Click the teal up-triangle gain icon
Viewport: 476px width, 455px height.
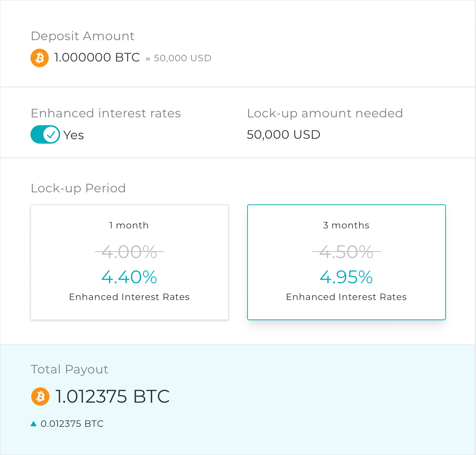point(34,424)
